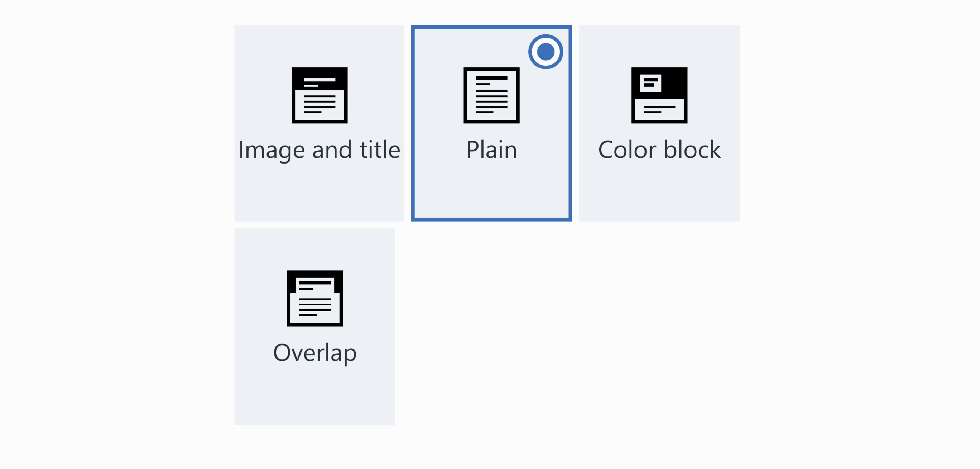The height and width of the screenshot is (469, 980).
Task: Click the Color block layout icon
Action: [659, 95]
